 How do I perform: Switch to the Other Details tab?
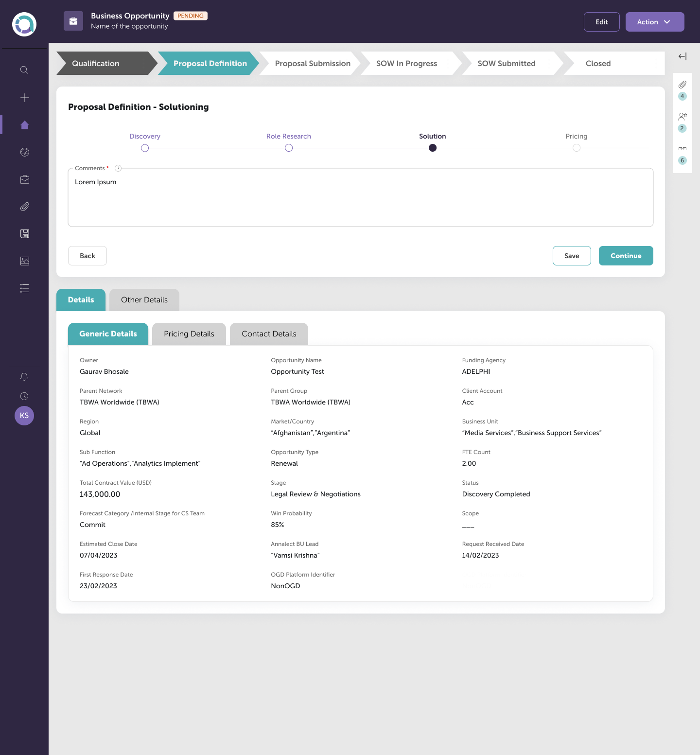(x=144, y=300)
